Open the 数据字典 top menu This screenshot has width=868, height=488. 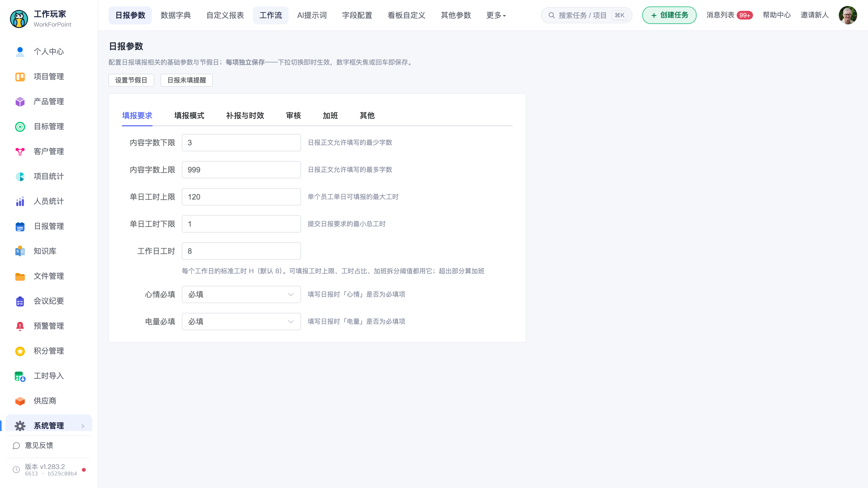pos(175,15)
